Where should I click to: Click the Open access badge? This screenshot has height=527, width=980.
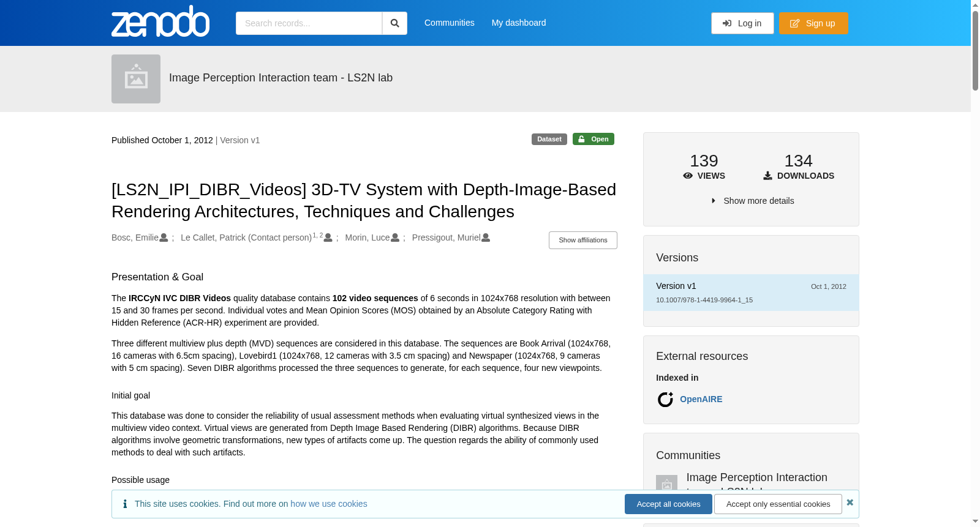594,139
